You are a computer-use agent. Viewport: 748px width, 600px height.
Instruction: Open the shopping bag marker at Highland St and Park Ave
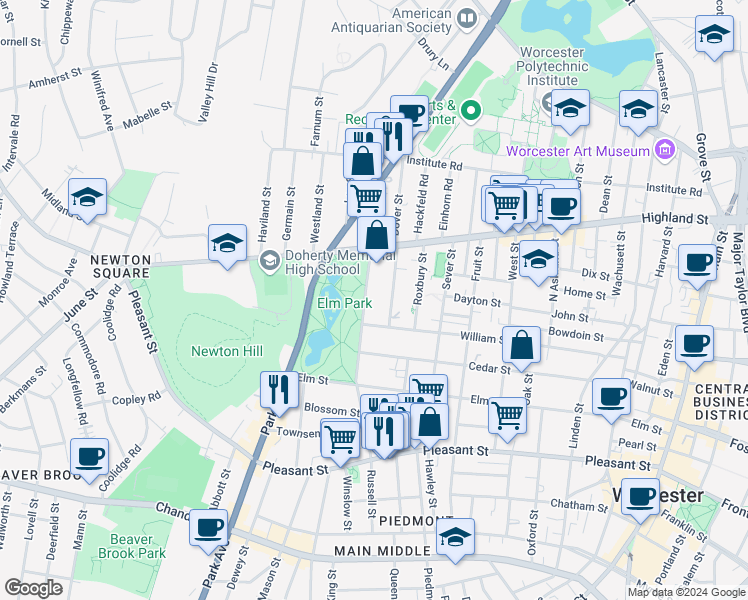(x=376, y=238)
